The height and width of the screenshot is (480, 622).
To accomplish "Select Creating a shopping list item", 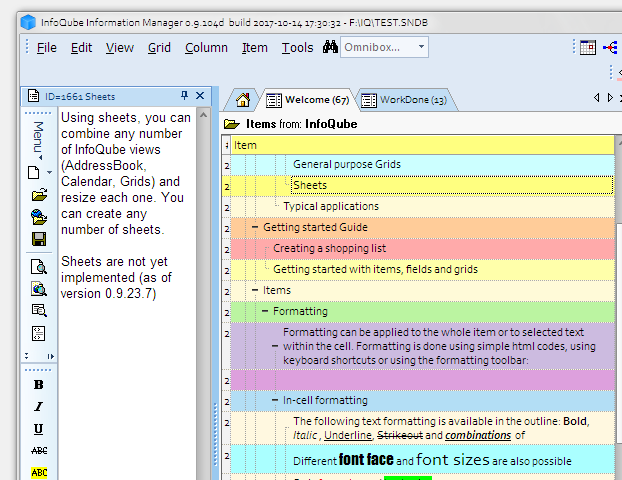I will click(423, 249).
